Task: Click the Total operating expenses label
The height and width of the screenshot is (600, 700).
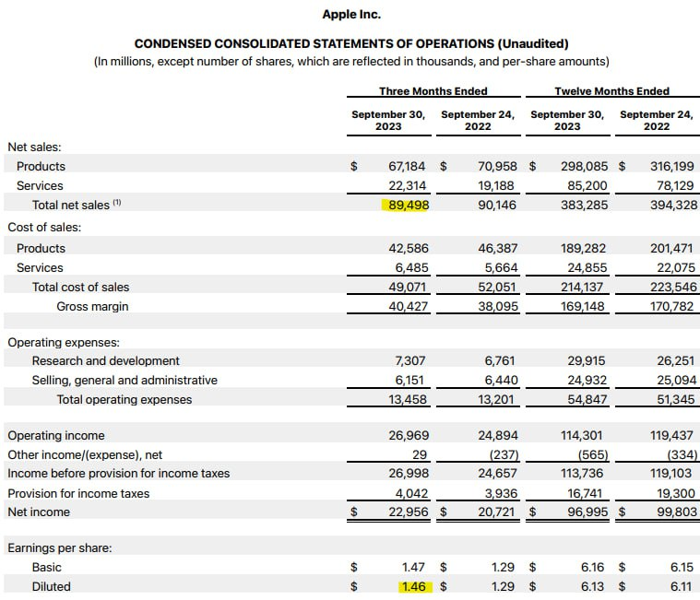Action: 125,400
